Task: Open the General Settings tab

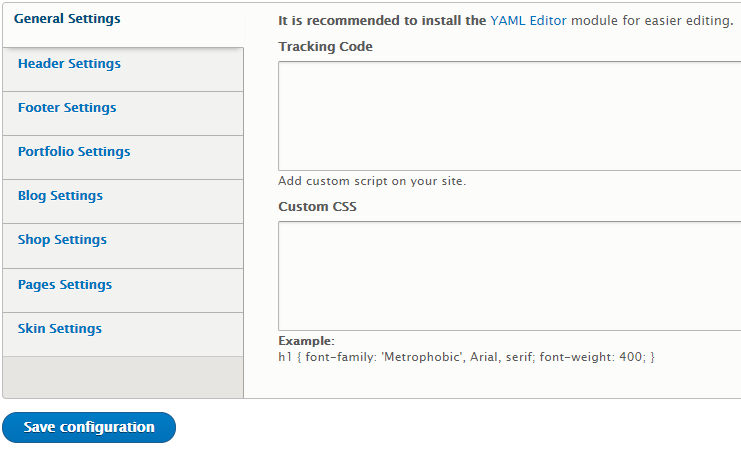Action: tap(67, 19)
